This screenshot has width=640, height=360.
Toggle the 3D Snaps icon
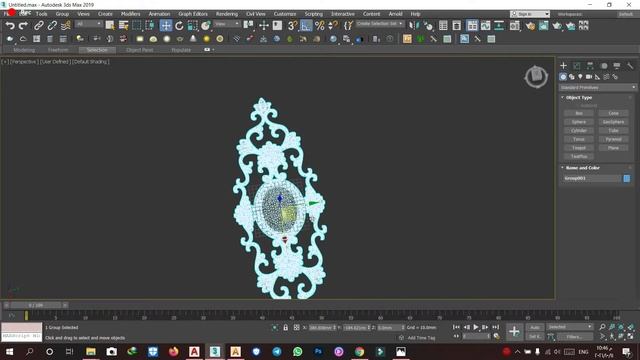[292, 26]
